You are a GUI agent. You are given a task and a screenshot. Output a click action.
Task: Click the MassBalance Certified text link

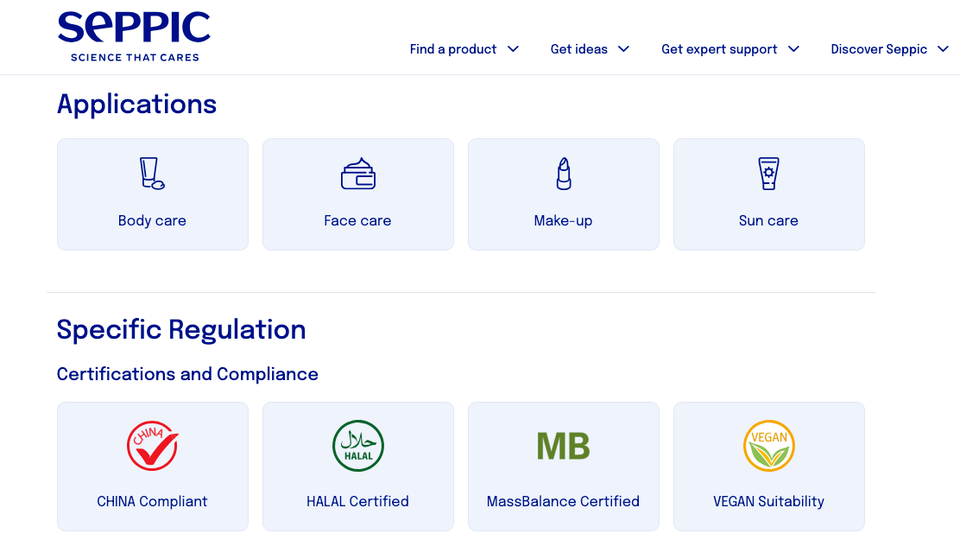(x=563, y=501)
